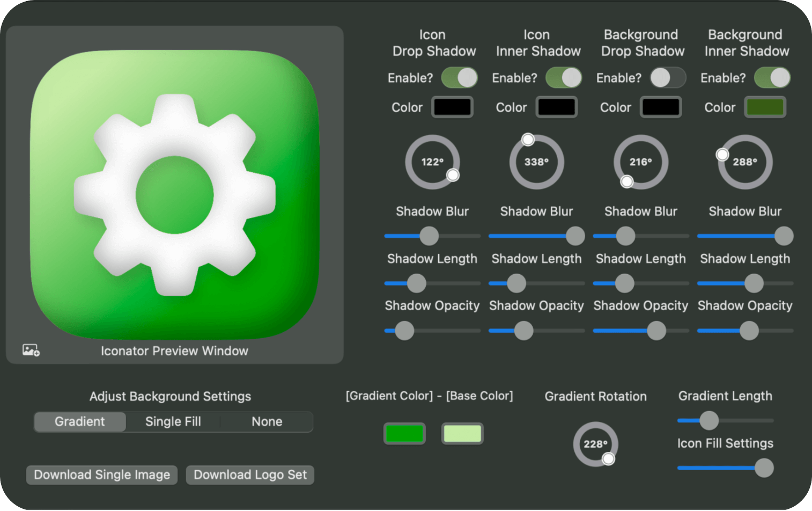Choose the None background option
The image size is (812, 511).
pos(267,422)
